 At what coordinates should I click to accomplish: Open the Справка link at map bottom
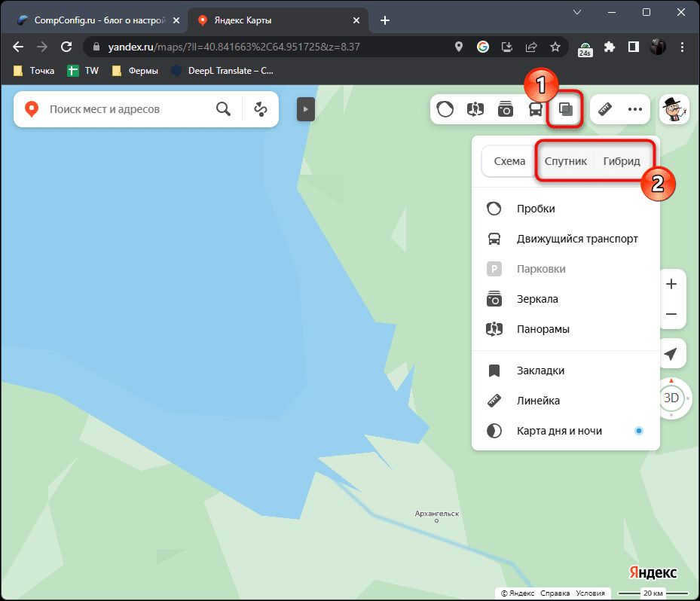point(555,593)
